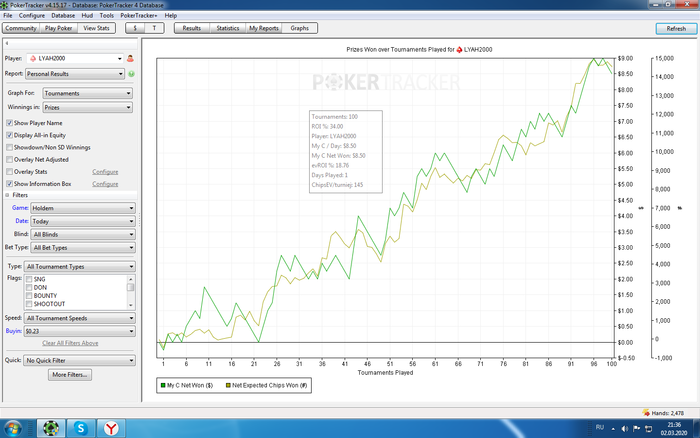The width and height of the screenshot is (700, 438).
Task: Open the PokerTracker taskbar application
Action: [51, 428]
